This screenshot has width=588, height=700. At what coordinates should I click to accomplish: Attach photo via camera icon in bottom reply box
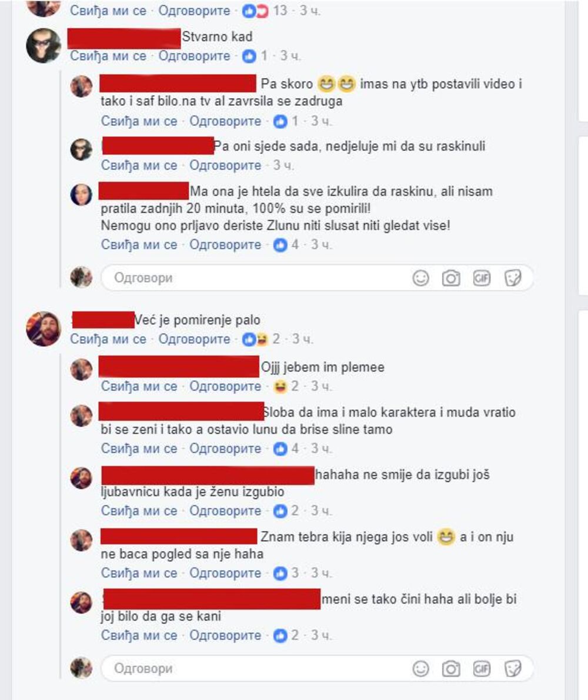[x=451, y=669]
